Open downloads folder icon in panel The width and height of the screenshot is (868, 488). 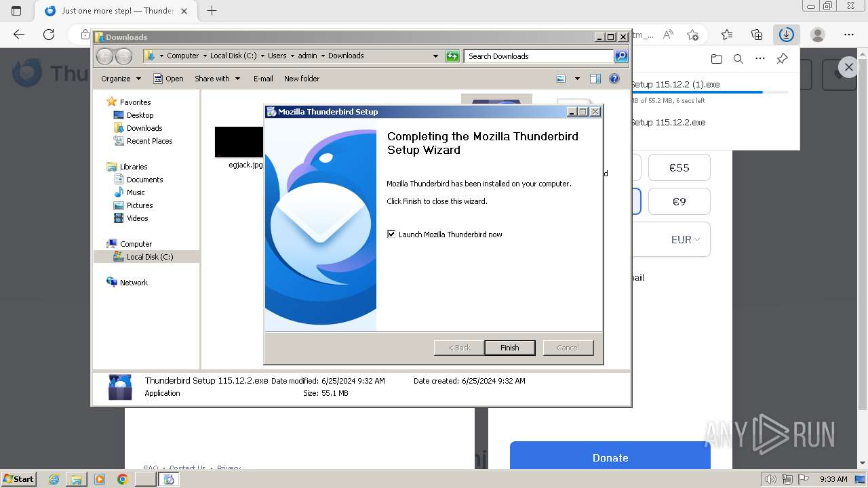tap(716, 59)
